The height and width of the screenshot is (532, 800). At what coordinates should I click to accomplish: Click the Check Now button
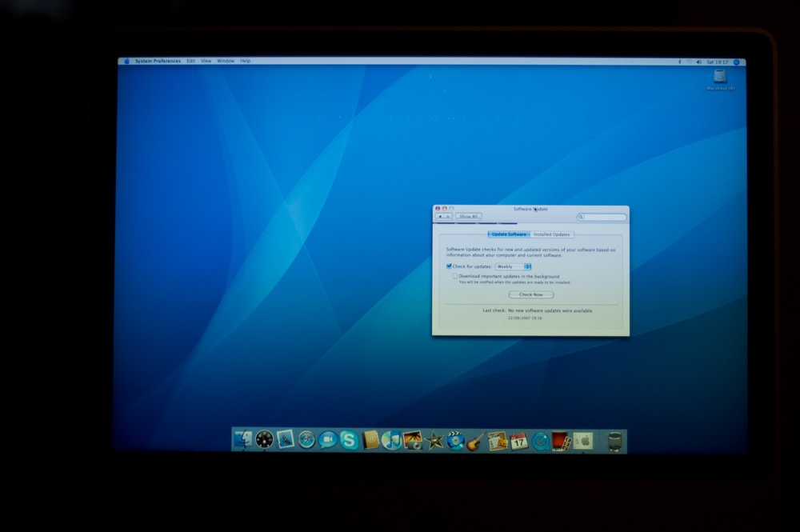click(531, 295)
